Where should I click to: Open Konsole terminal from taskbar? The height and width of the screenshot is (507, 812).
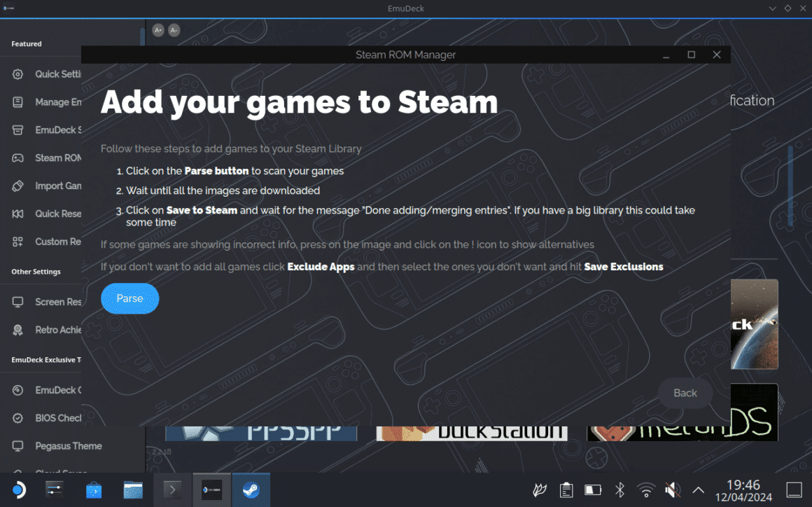coord(172,489)
